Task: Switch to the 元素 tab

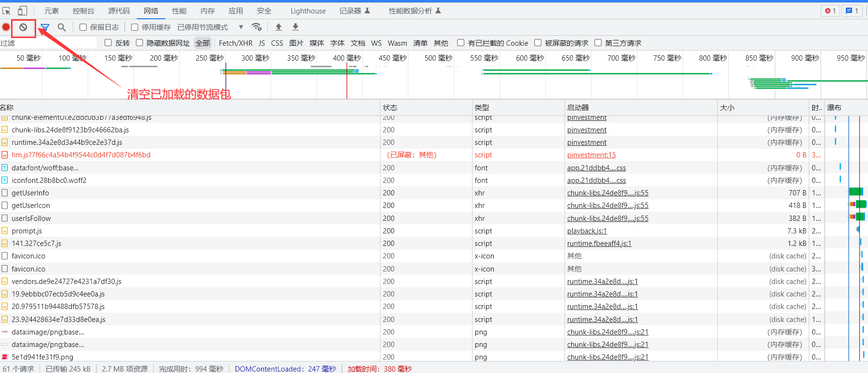Action: click(x=52, y=11)
